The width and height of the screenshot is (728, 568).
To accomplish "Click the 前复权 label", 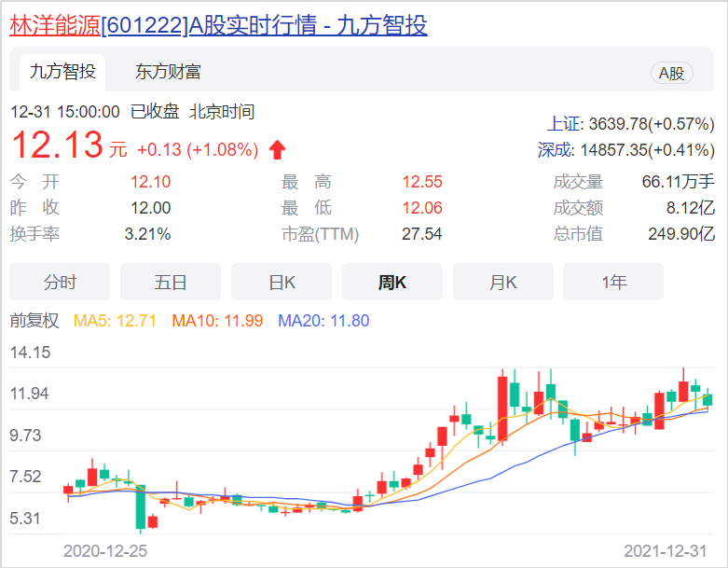I will pos(34,321).
